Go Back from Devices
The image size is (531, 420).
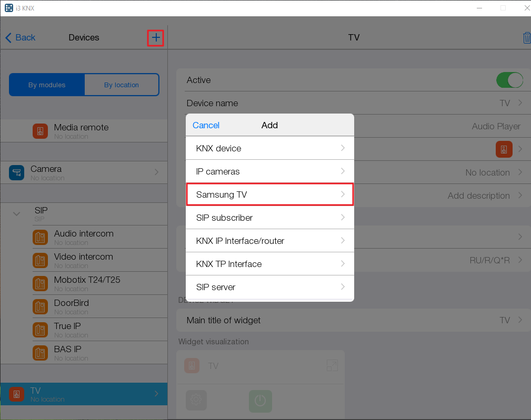(x=21, y=37)
